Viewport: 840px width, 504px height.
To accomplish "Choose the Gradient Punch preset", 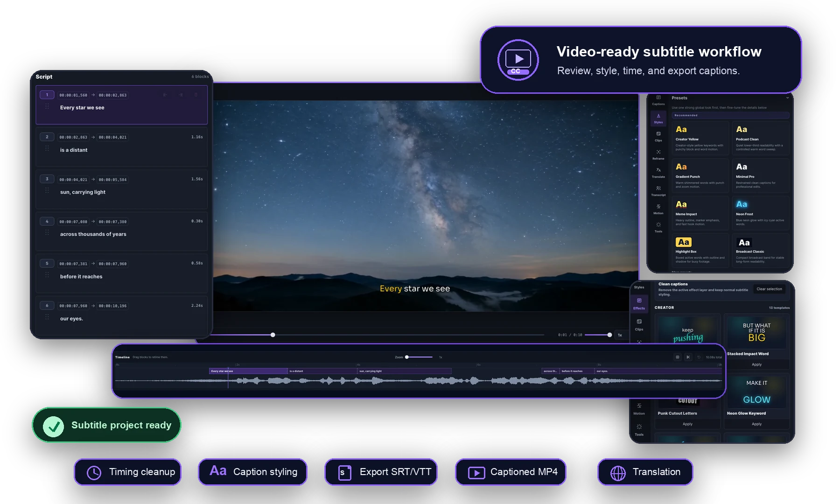I will click(700, 175).
